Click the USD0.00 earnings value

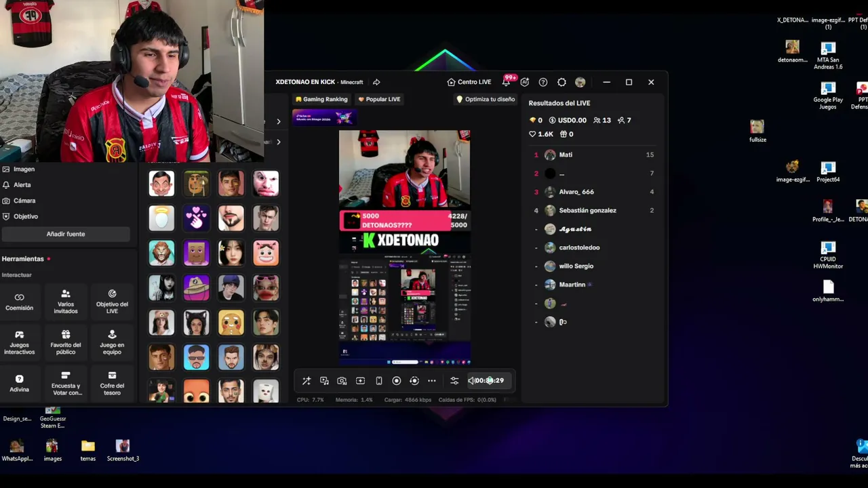(568, 120)
